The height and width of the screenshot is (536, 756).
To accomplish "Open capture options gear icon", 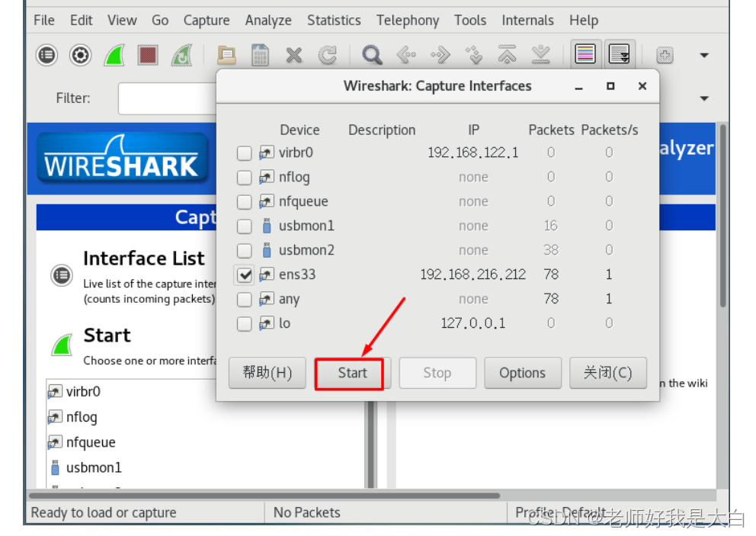I will pos(80,55).
